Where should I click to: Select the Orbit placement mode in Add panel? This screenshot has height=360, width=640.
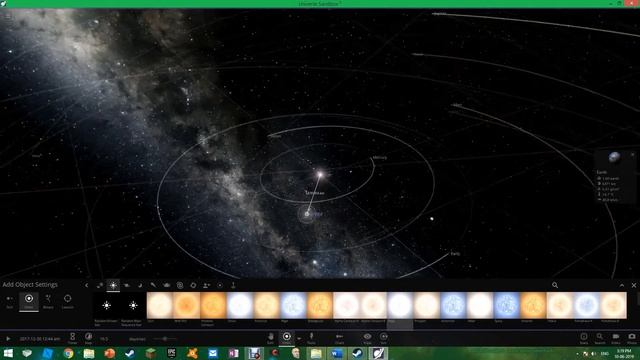(x=29, y=302)
